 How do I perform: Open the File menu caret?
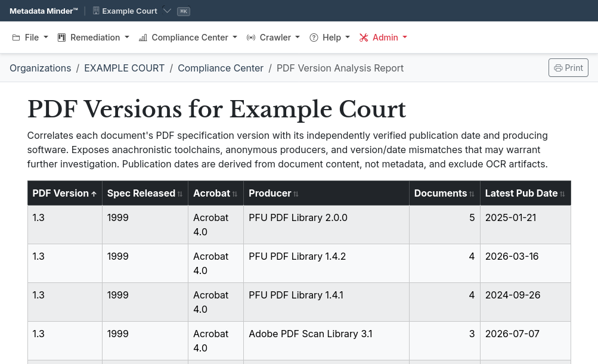46,38
